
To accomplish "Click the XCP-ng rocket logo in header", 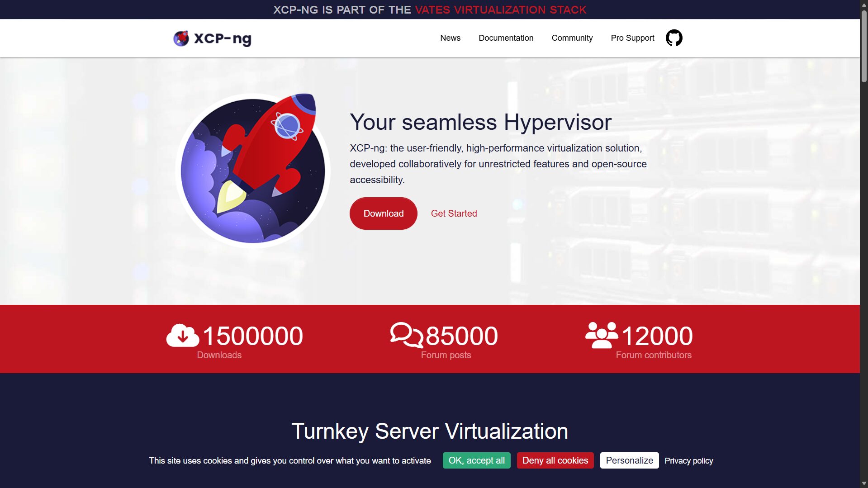I will tap(181, 38).
